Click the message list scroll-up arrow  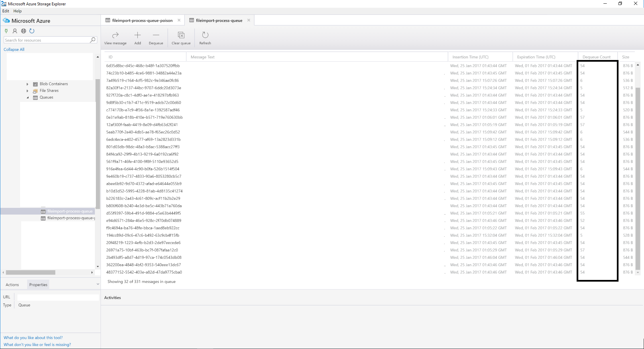point(638,65)
